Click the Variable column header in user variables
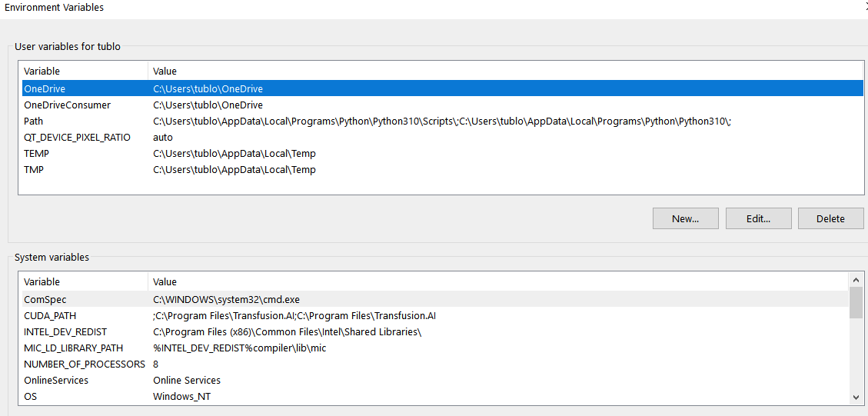This screenshot has height=416, width=868. pos(85,71)
